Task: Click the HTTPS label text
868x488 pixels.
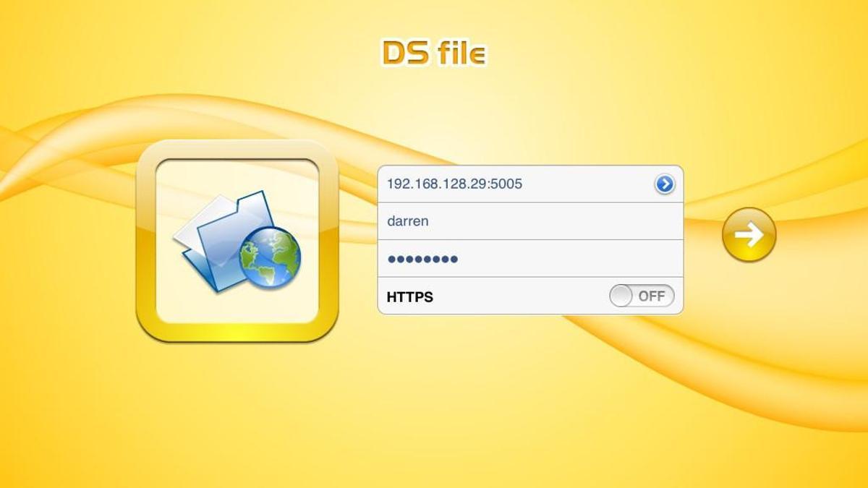Action: (x=410, y=296)
